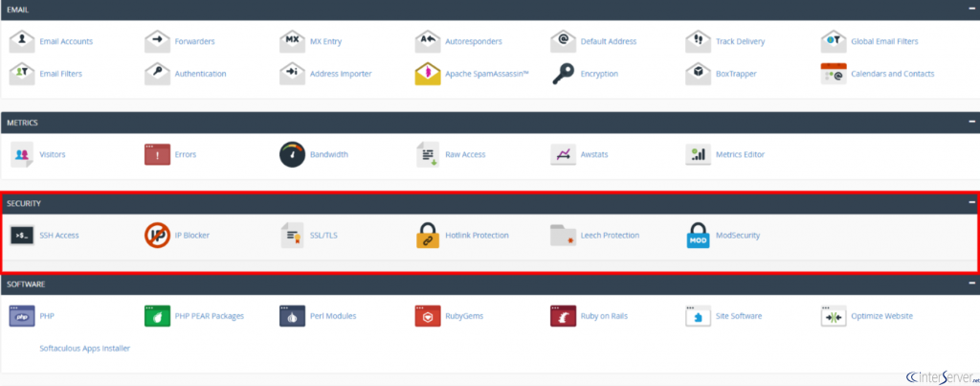Click the Global Email Filters link
Viewport: 980px width, 386px height.
(884, 41)
